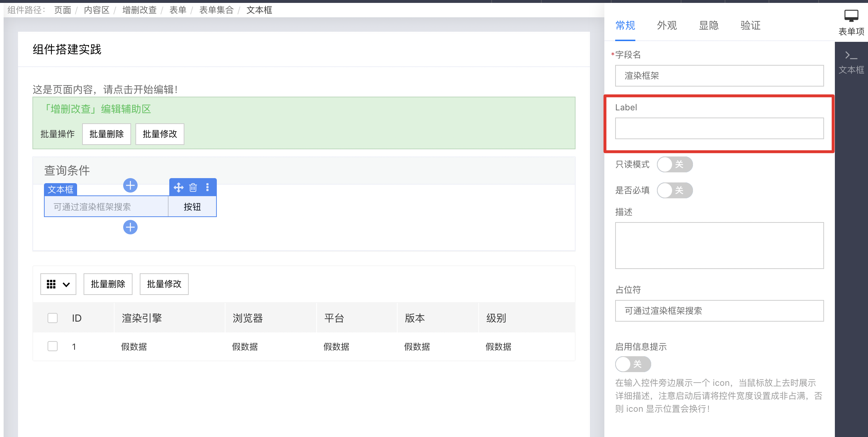868x437 pixels.
Task: Click the empty Label input field
Action: (719, 128)
